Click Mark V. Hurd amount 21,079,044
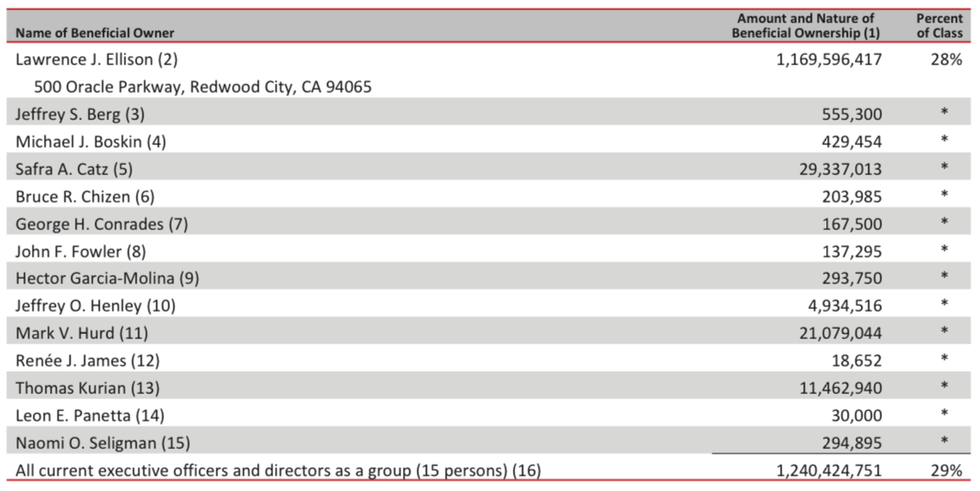Screen dimensions: 980x491 (841, 334)
